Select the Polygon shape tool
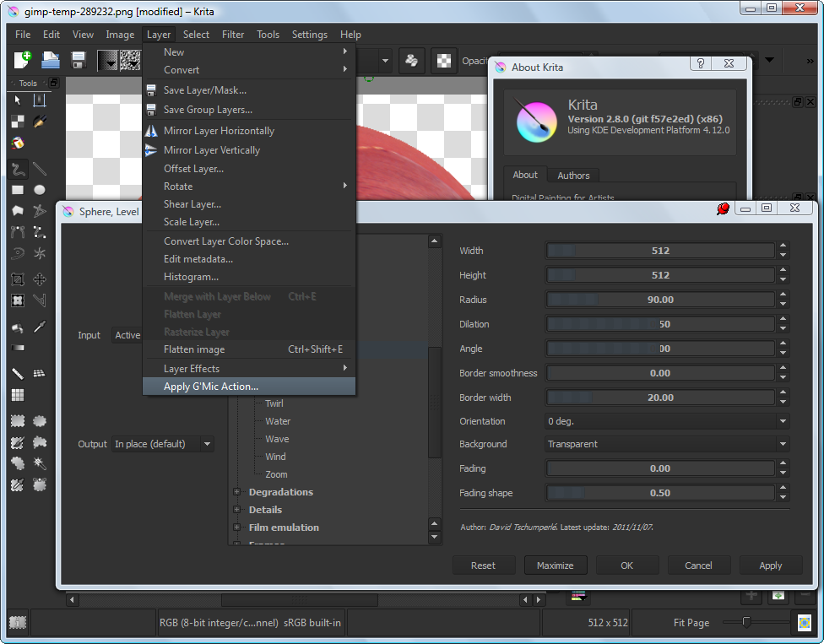Image resolution: width=824 pixels, height=644 pixels. (18, 211)
